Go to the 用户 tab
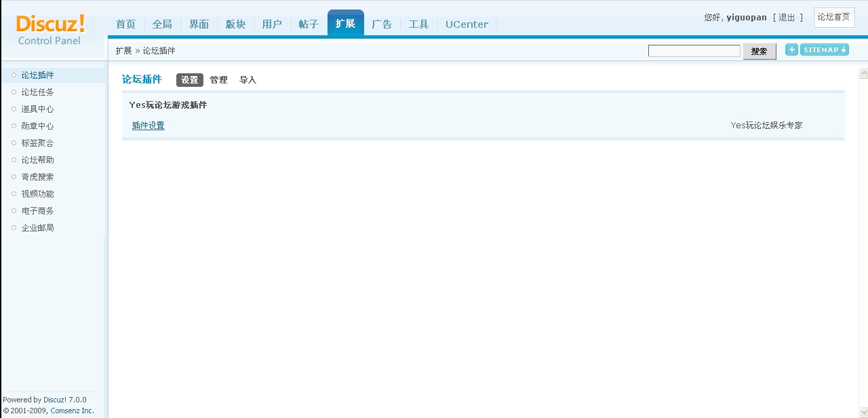 [272, 24]
